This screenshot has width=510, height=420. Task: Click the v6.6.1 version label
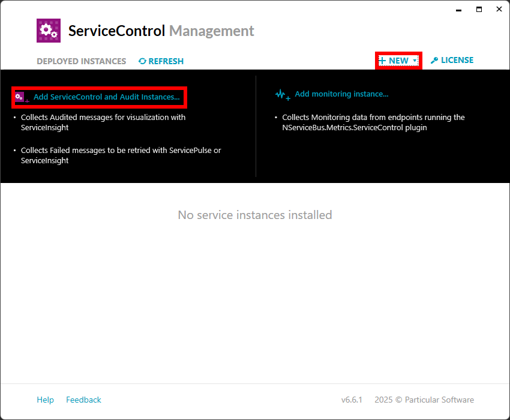(x=352, y=400)
